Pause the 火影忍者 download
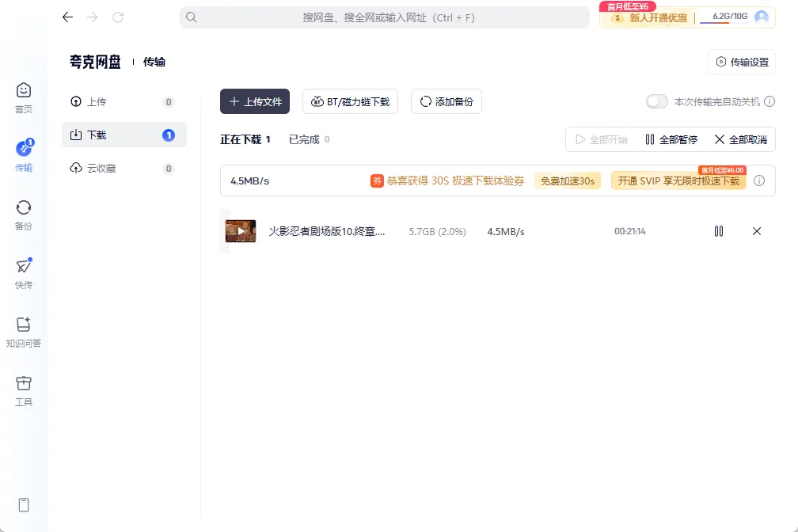The width and height of the screenshot is (798, 532). click(x=719, y=231)
